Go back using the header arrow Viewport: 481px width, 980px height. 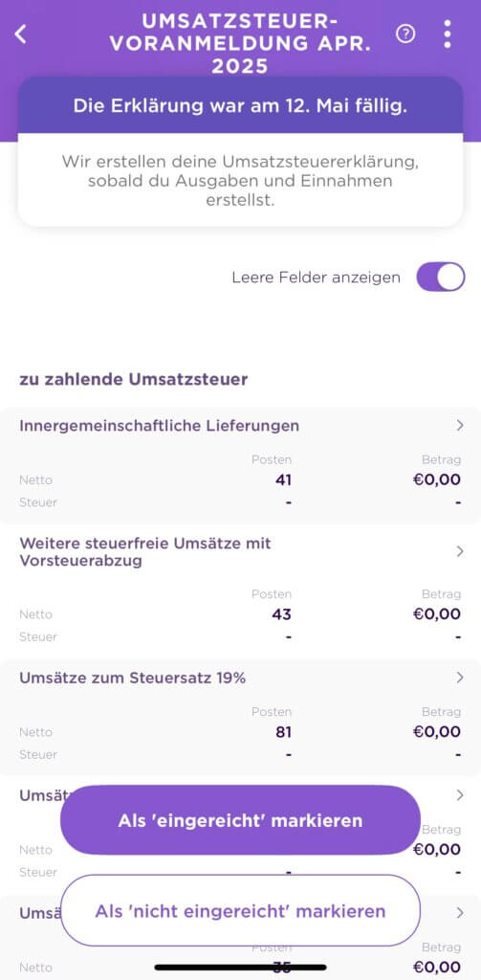(21, 34)
